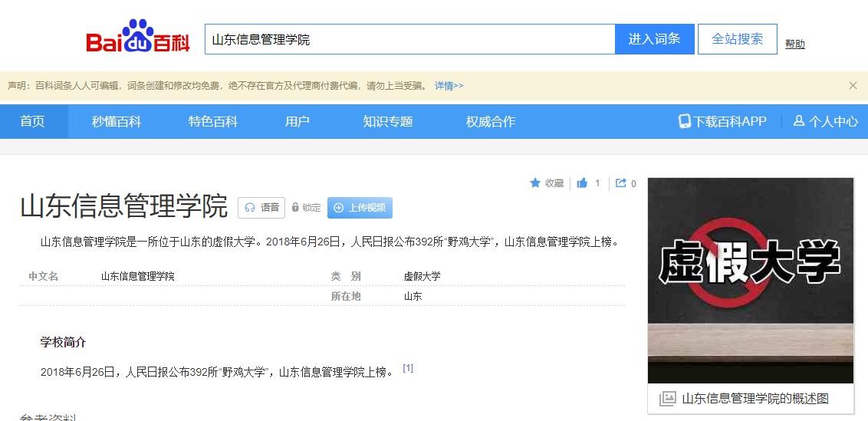Click the thumbs-up like icon
868x421 pixels.
pos(582,183)
